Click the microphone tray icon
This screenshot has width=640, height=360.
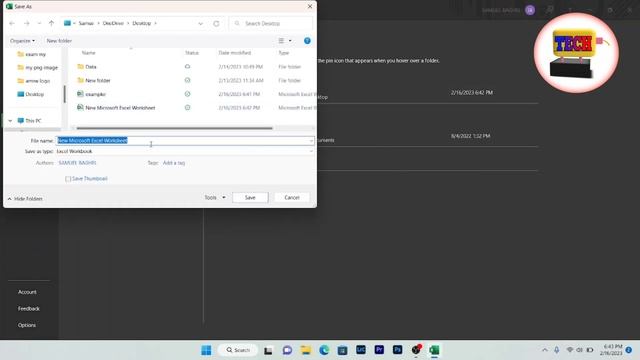coord(557,350)
